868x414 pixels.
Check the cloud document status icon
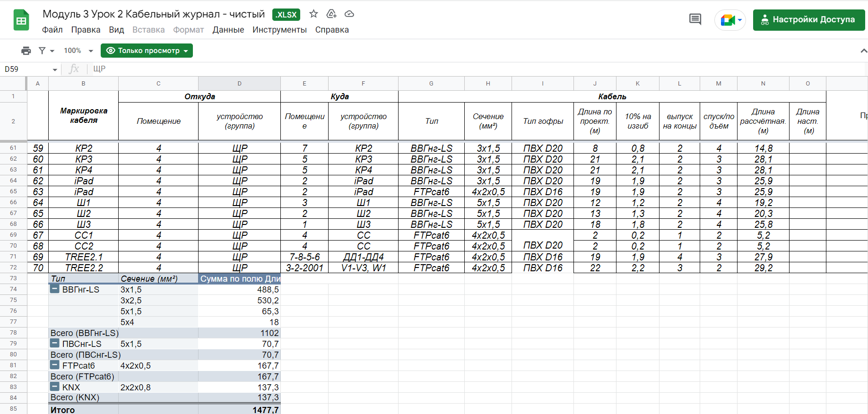tap(349, 14)
